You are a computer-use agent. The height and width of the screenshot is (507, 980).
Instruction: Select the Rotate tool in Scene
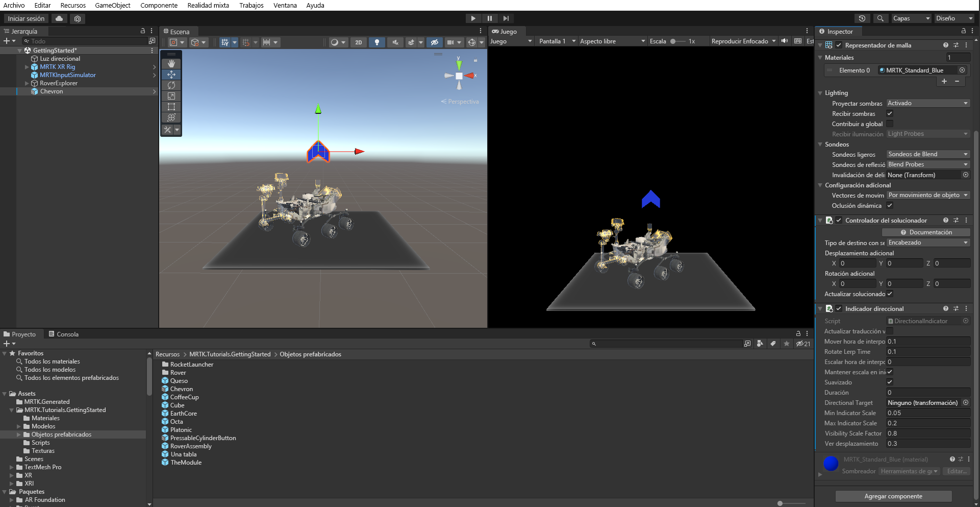[171, 85]
